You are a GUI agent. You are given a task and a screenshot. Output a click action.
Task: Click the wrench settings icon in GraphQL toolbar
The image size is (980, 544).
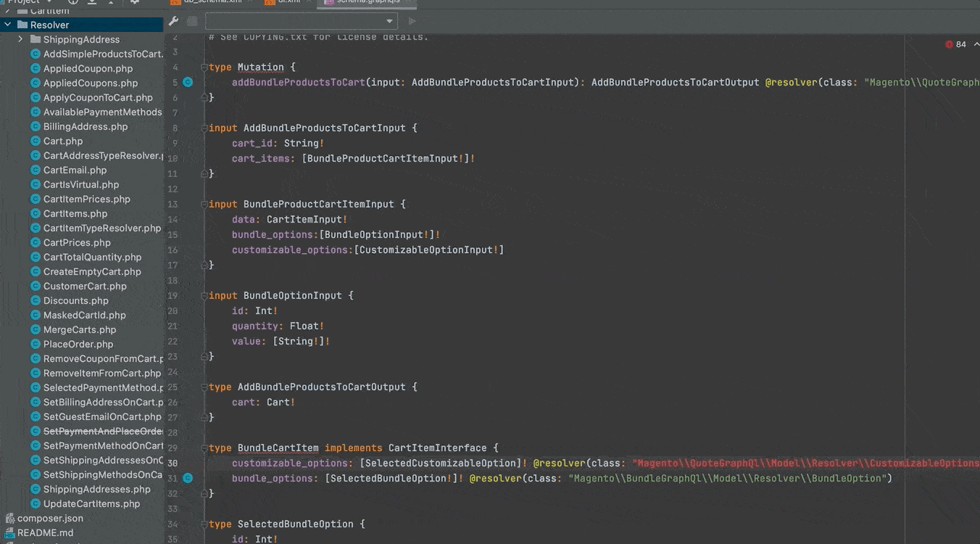coord(174,22)
